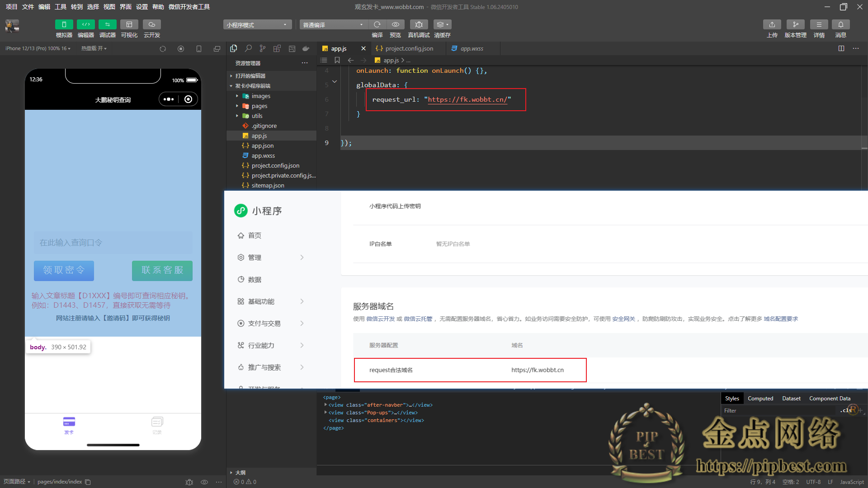868x488 pixels.
Task: Switch to the project.config.json tab
Action: pos(408,48)
